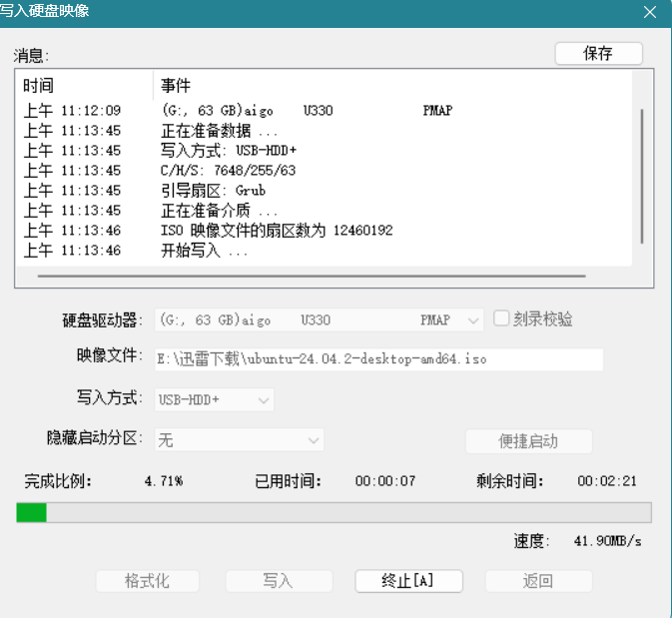Select log row 正在准备介质 ...
672x618 pixels.
tap(324, 211)
